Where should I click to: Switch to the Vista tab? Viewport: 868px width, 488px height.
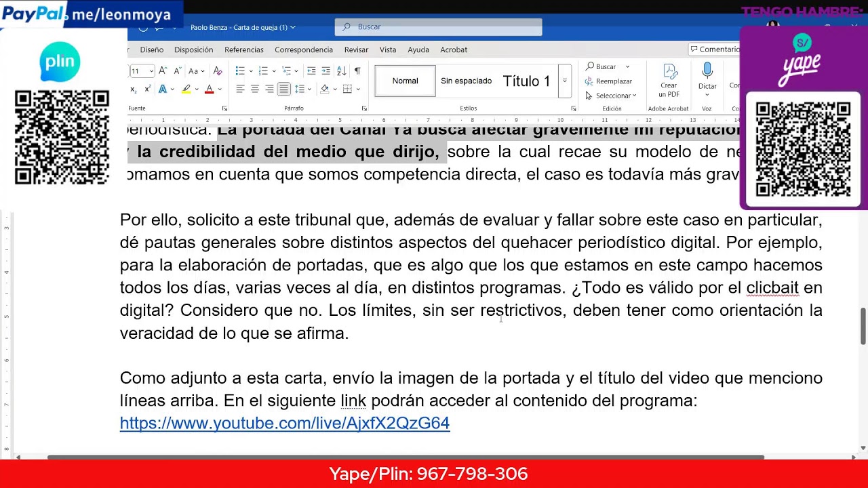point(388,49)
